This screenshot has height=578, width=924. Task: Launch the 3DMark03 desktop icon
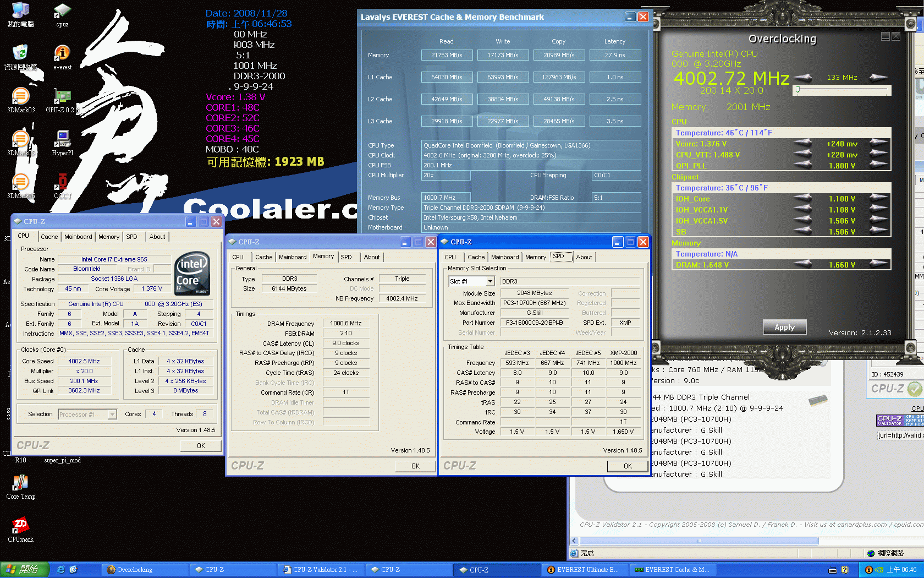(20, 100)
